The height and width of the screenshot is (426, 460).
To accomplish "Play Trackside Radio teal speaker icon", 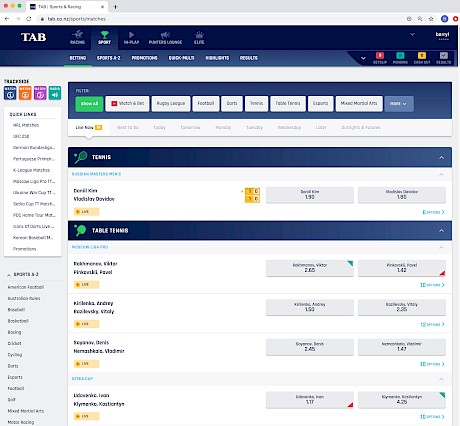I will [55, 93].
